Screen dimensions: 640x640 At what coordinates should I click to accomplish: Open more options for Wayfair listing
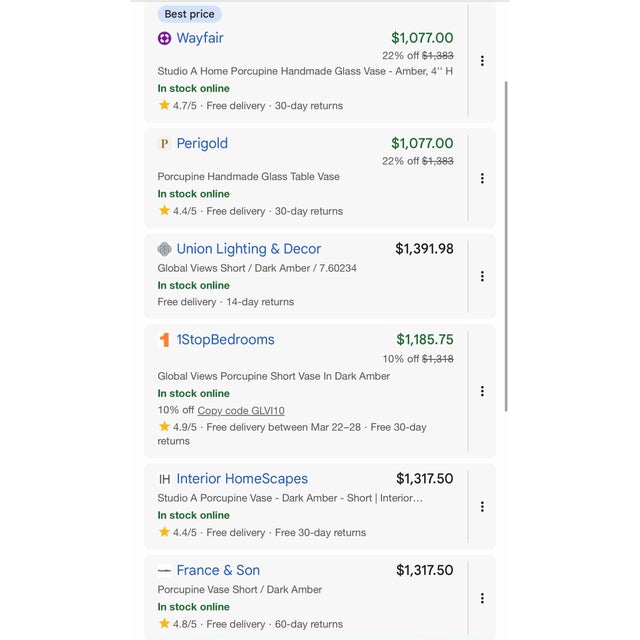pos(482,61)
